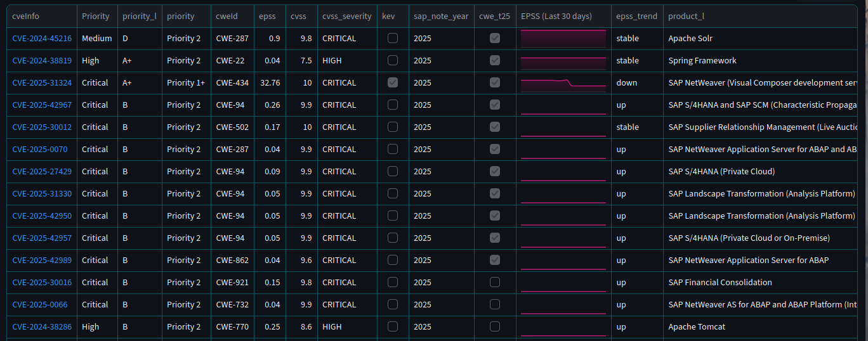The height and width of the screenshot is (341, 868).
Task: Follow the CVE-2025-42950 link
Action: click(x=42, y=216)
